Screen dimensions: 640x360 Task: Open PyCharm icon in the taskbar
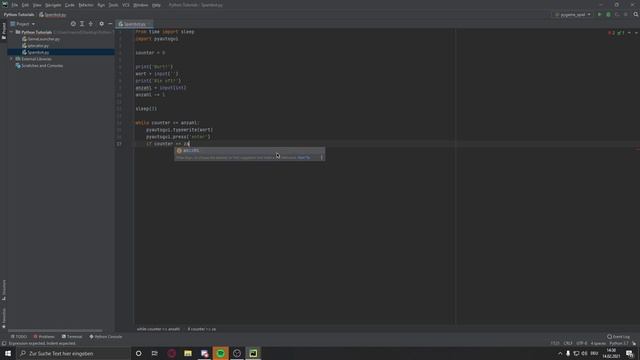[x=253, y=353]
